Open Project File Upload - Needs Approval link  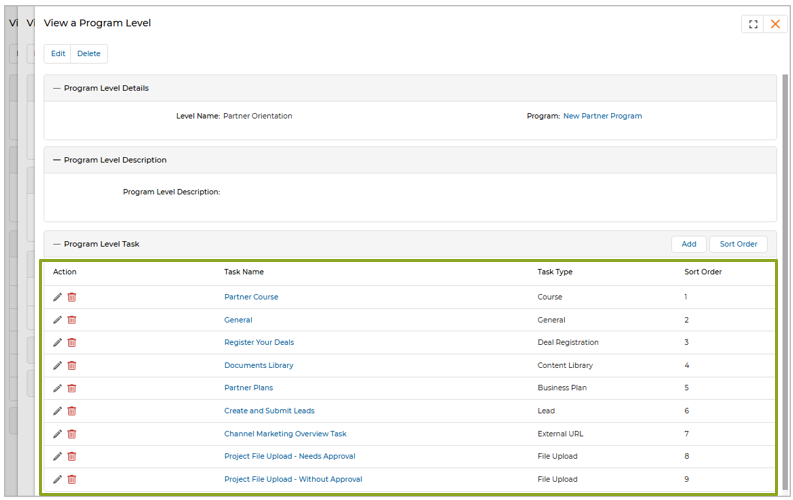tap(290, 457)
